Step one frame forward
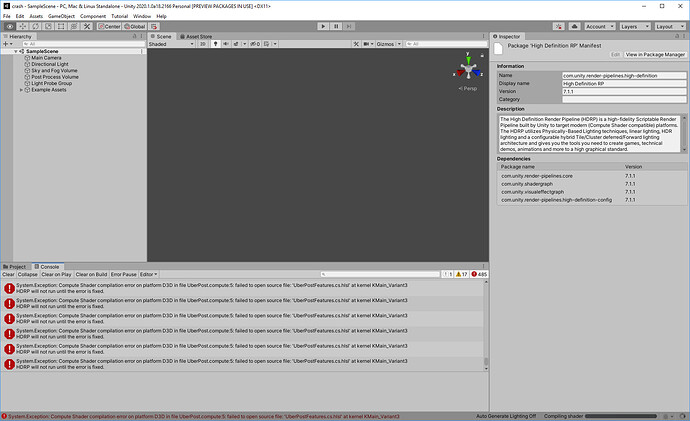 click(x=349, y=26)
